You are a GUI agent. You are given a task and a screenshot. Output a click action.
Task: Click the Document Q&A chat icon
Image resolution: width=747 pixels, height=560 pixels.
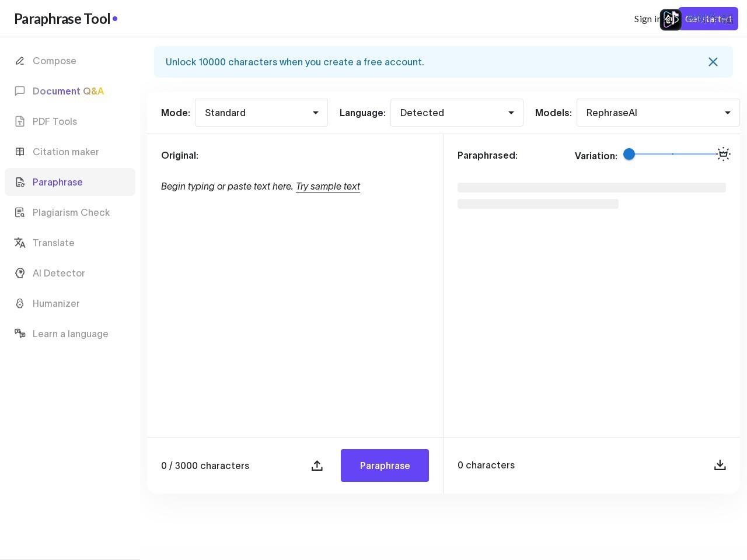point(20,91)
